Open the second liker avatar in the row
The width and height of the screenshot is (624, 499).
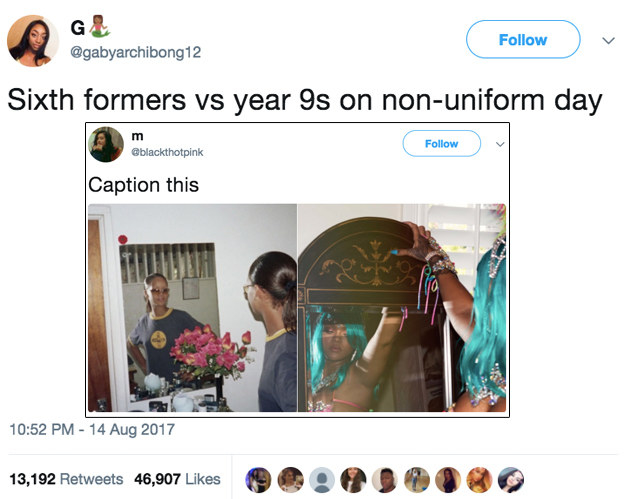(x=290, y=480)
